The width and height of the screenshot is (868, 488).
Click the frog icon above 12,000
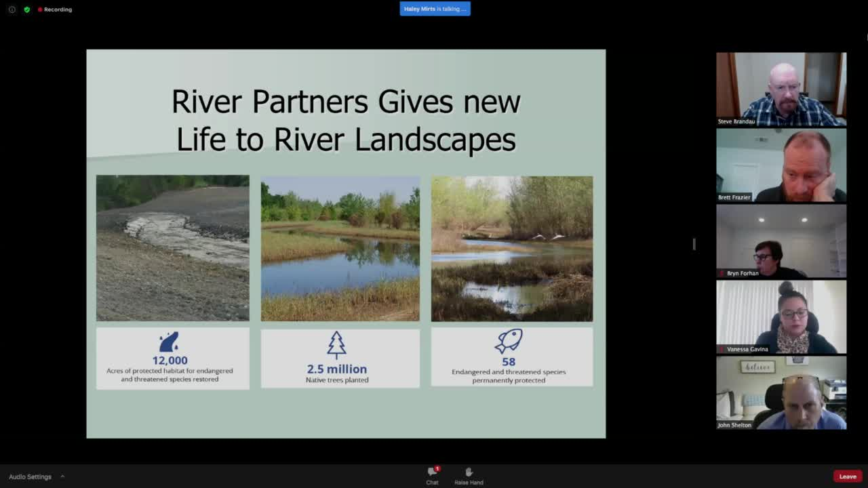169,342
